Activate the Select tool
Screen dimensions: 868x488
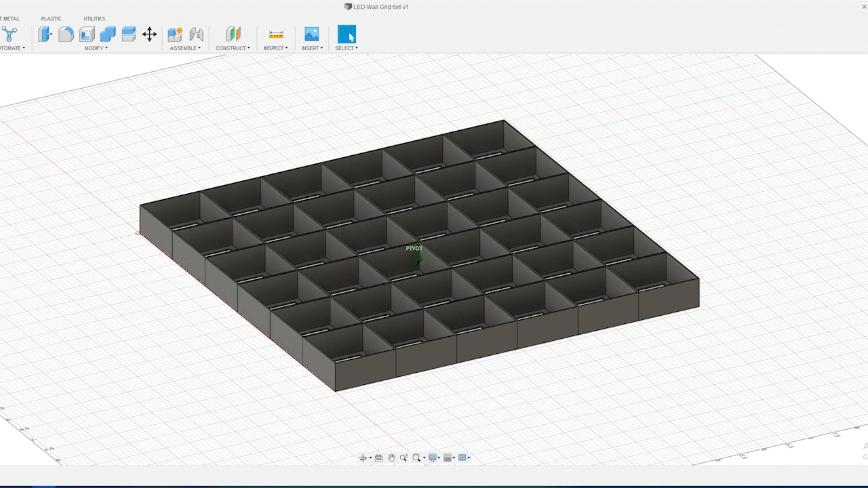(347, 34)
